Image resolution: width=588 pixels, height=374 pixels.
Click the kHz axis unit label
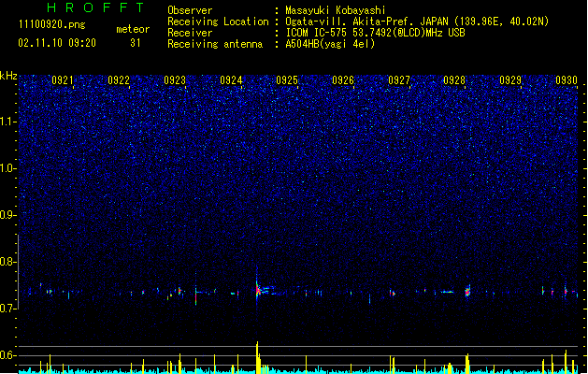8,76
